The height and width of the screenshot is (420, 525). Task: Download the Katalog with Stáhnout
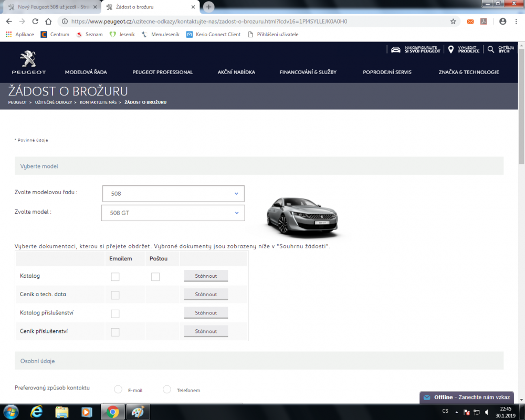[206, 276]
